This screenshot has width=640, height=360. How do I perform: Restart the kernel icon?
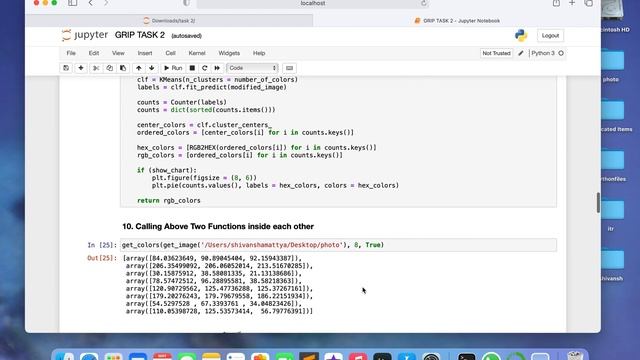[x=204, y=68]
